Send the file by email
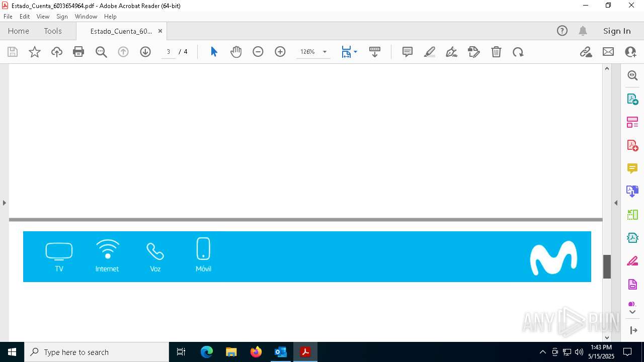This screenshot has height=362, width=644. tap(608, 52)
